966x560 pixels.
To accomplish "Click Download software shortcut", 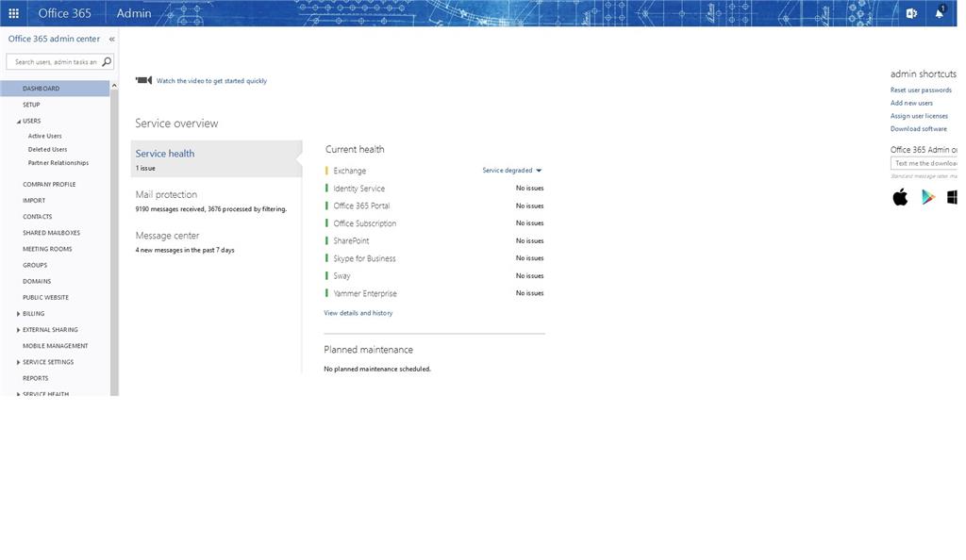I will pyautogui.click(x=918, y=128).
